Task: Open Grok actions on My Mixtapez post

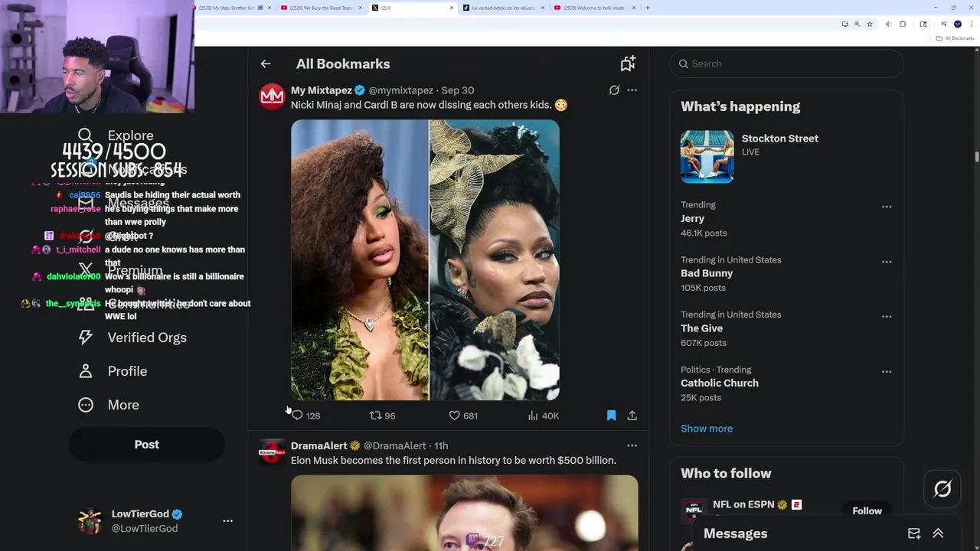Action: [614, 90]
